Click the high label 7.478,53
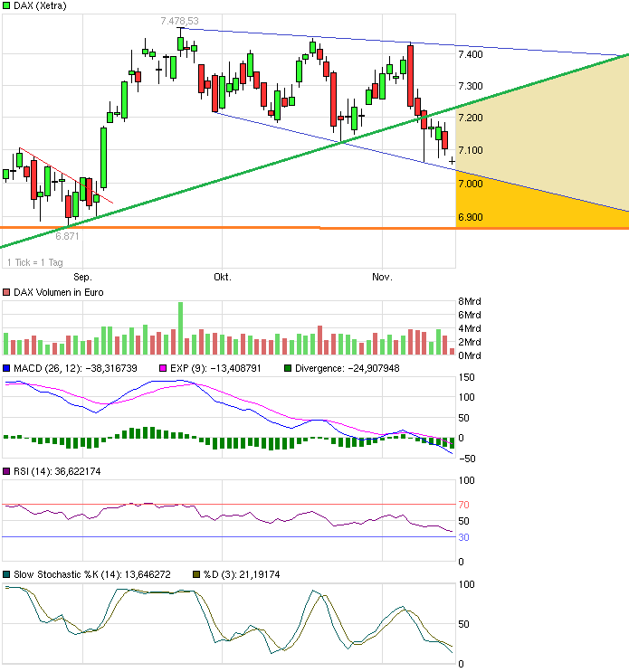629x672 pixels. click(180, 21)
